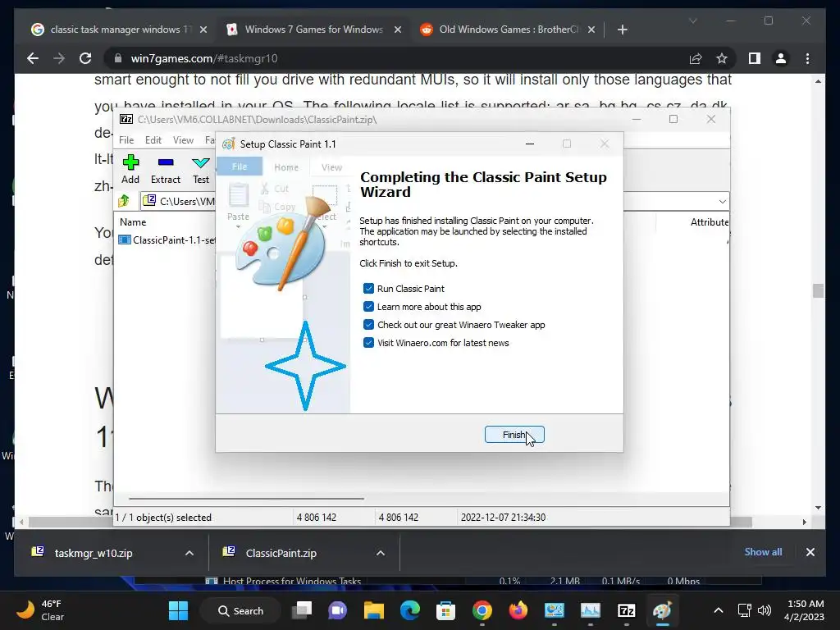Viewport: 840px width, 630px height.
Task: Open File Explorer from taskbar
Action: click(x=373, y=610)
